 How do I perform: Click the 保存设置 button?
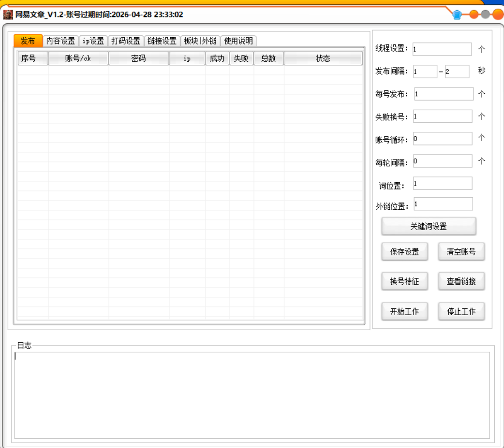404,251
